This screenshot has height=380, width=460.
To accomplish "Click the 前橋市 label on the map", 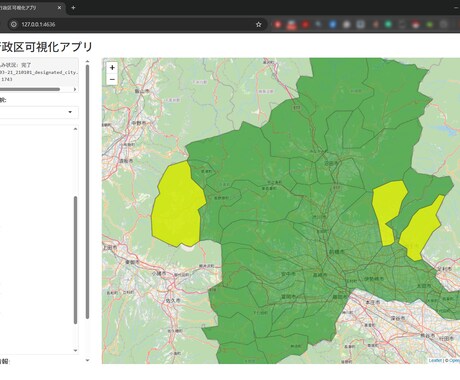I will [336, 252].
